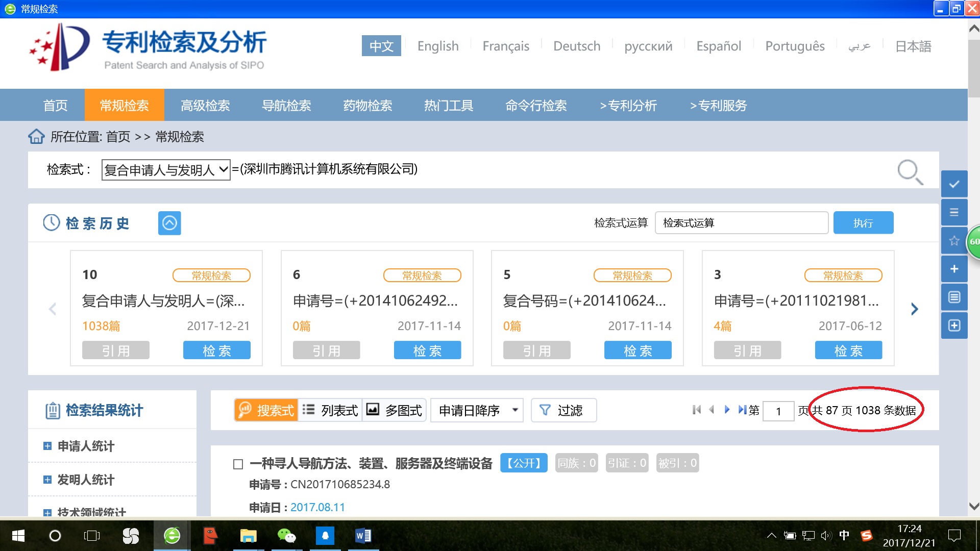This screenshot has width=980, height=551.
Task: Click the history clock icon
Action: pyautogui.click(x=51, y=223)
